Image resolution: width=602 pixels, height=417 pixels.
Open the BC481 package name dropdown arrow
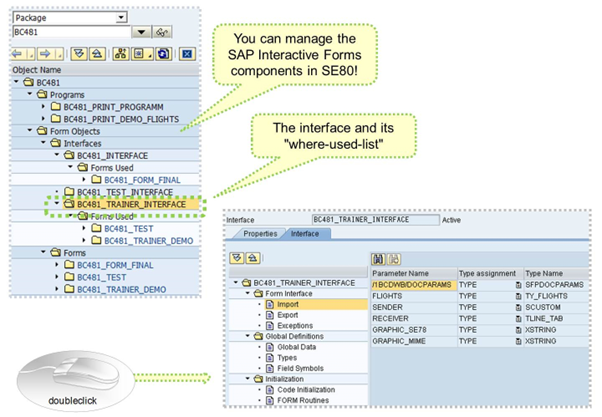tap(142, 33)
